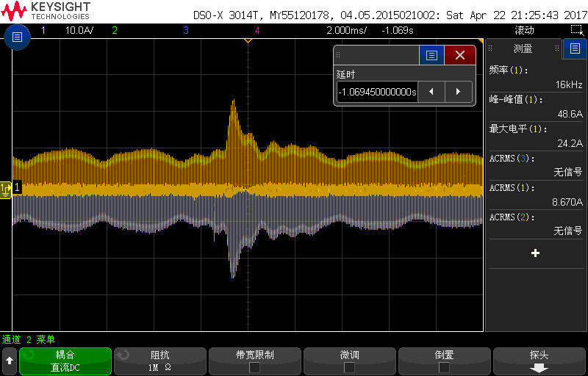Select the ACRMS(3) measurement entry
The image size is (588, 376).
point(536,165)
